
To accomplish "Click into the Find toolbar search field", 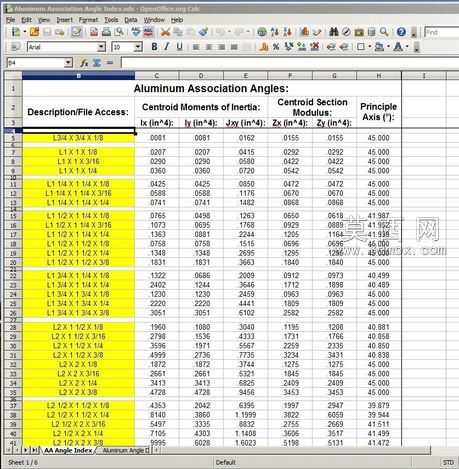I will 442,32.
